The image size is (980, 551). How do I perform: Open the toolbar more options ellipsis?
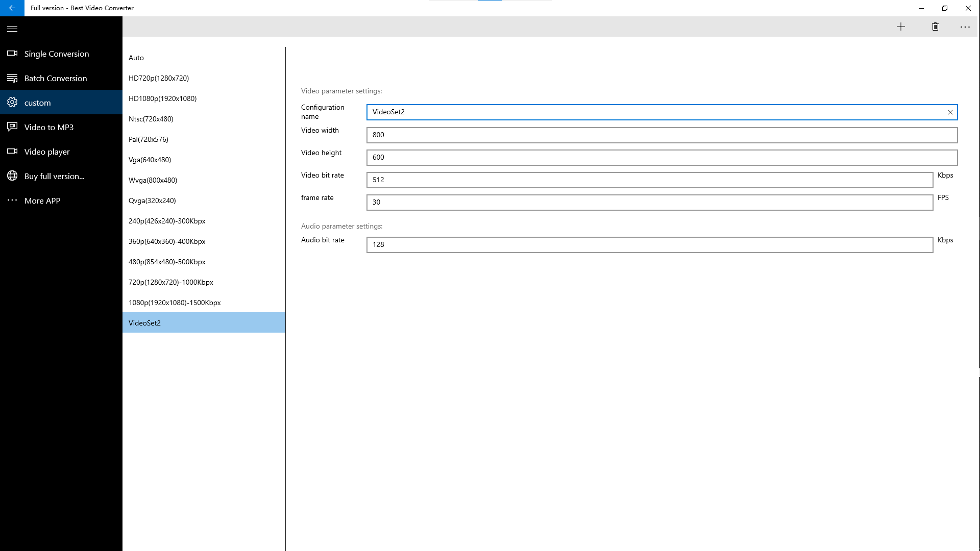(x=965, y=27)
